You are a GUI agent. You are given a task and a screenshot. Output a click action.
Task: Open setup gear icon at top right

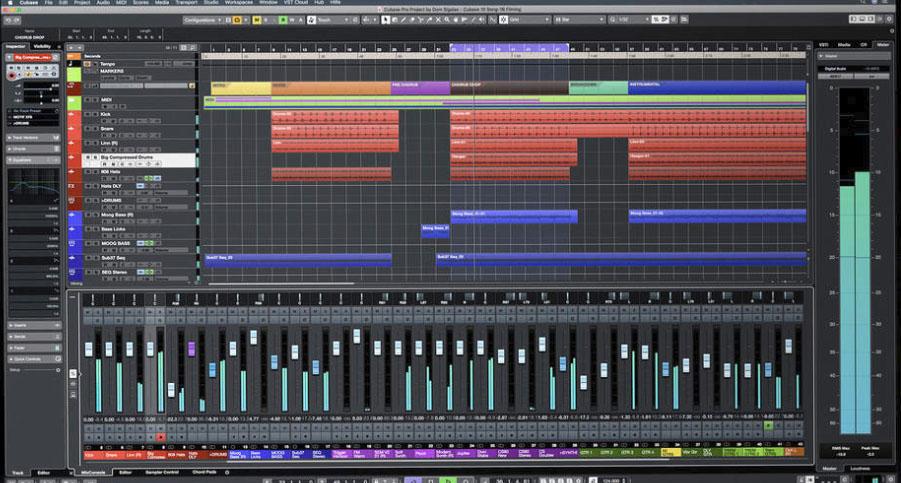[x=889, y=19]
